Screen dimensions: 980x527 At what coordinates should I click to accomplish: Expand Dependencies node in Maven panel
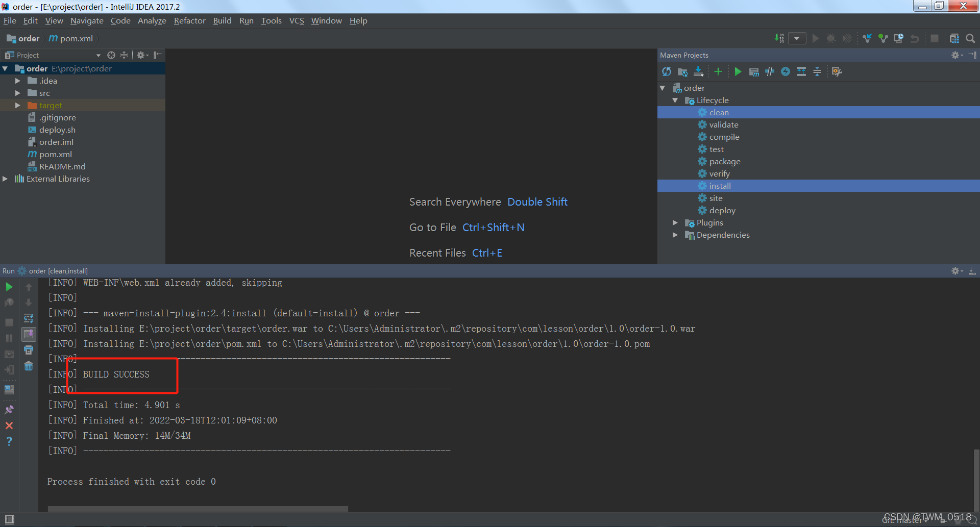(x=675, y=235)
